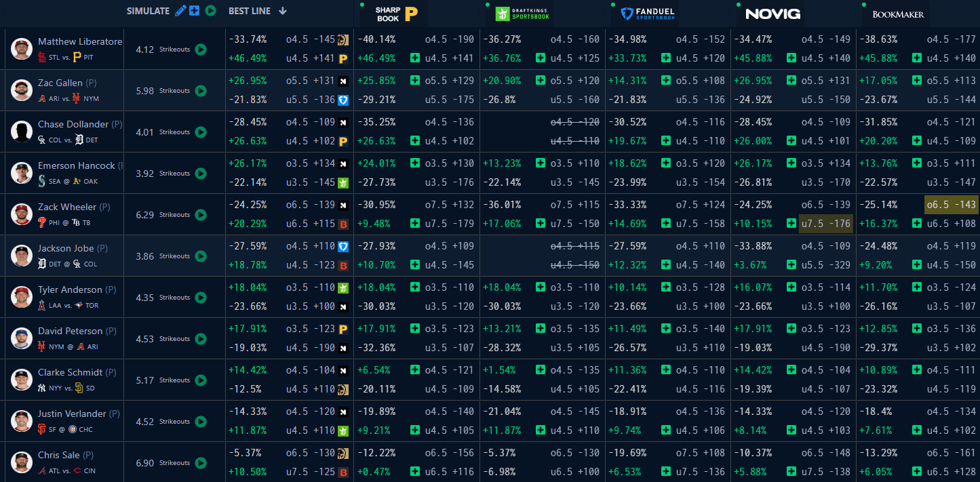Run simulation play icon for Tyler Anderson
The image size is (980, 482).
[x=201, y=298]
